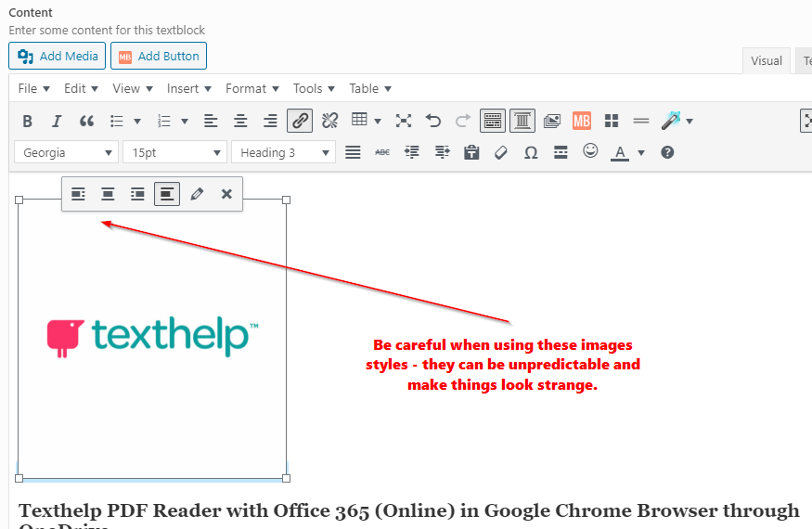Insert a horizontal line
Image resolution: width=812 pixels, height=529 pixels.
coord(641,122)
